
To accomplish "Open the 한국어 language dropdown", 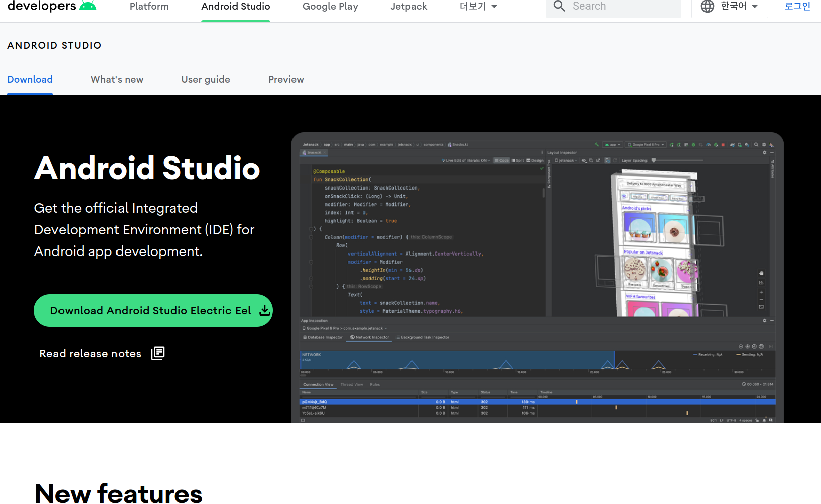I will click(x=730, y=7).
